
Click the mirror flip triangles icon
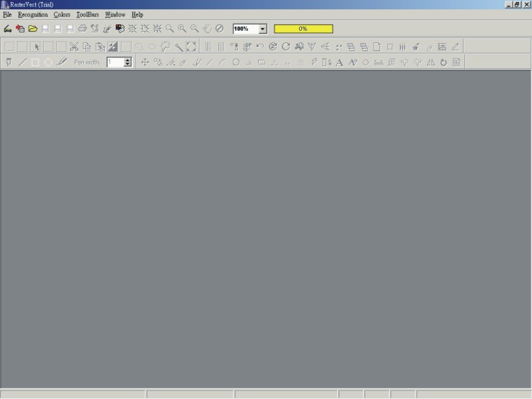431,63
